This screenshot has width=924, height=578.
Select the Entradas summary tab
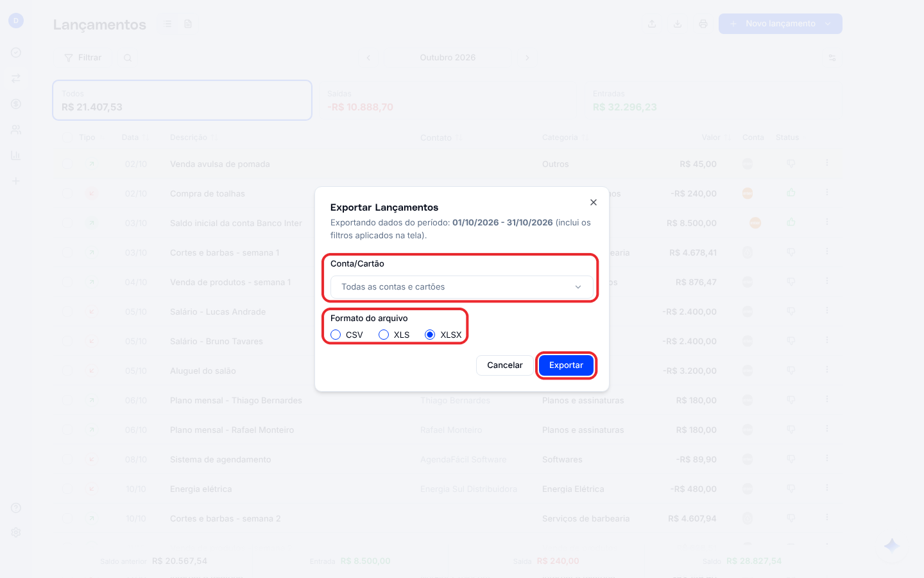click(713, 100)
